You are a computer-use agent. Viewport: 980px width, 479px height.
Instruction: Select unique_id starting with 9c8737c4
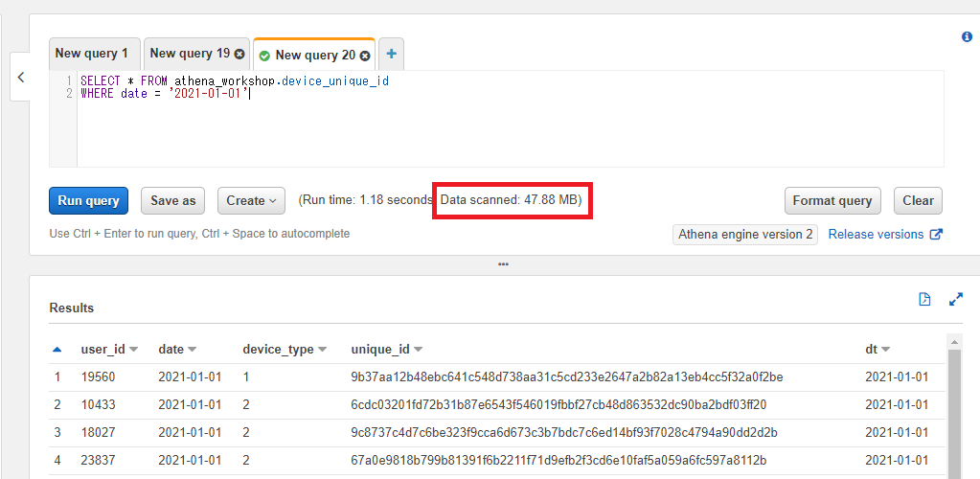coord(564,433)
